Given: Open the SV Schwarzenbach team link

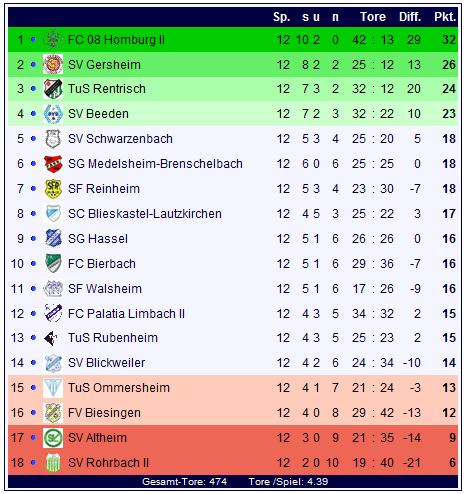Looking at the screenshot, I should (120, 139).
